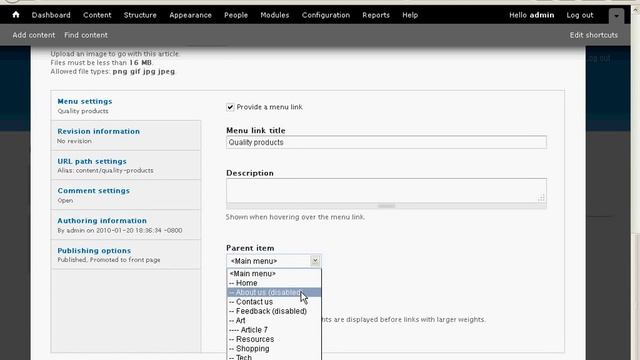Open the Content admin menu

point(97,15)
